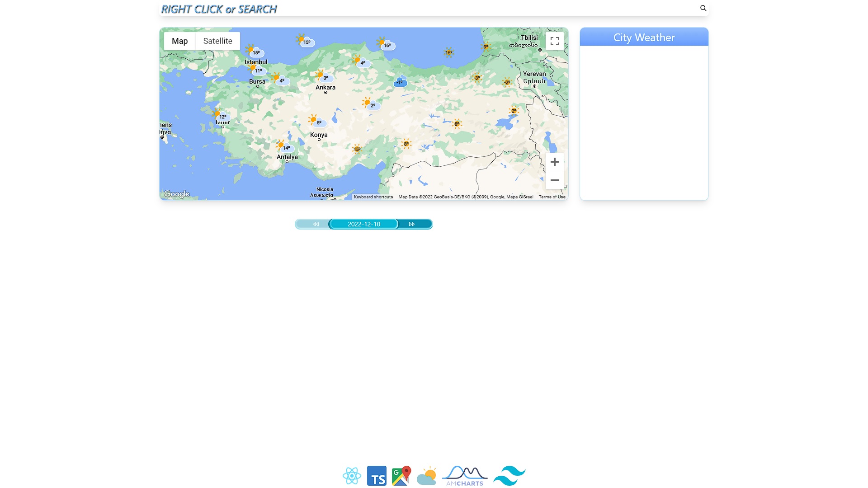Select the 3° weather marker above Ankara
The width and height of the screenshot is (868, 488).
click(x=324, y=76)
